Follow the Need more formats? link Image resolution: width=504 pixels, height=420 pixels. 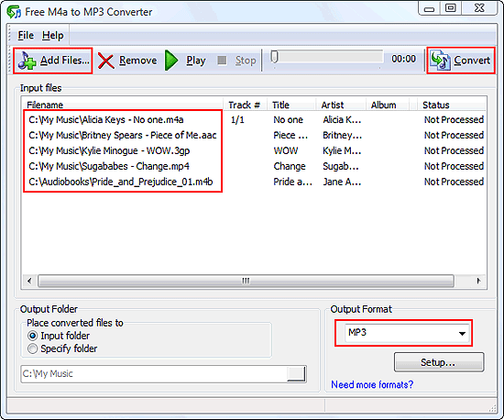coord(372,384)
